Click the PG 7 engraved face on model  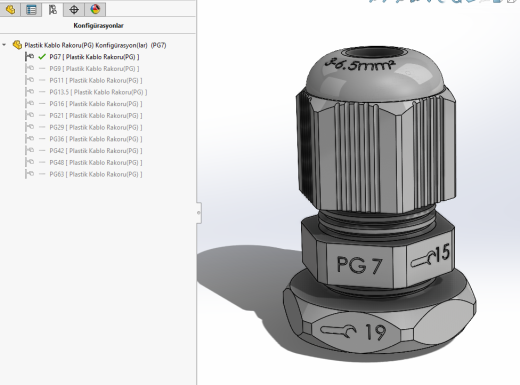click(360, 265)
